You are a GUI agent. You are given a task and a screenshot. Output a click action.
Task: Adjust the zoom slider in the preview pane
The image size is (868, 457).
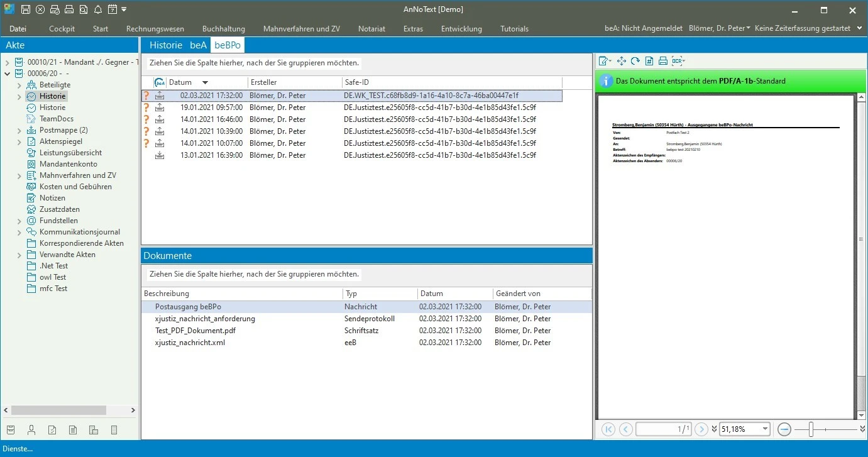pos(811,429)
